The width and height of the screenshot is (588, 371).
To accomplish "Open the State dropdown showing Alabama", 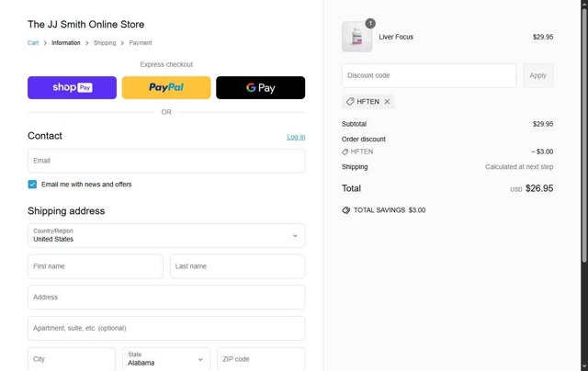I will pyautogui.click(x=166, y=359).
